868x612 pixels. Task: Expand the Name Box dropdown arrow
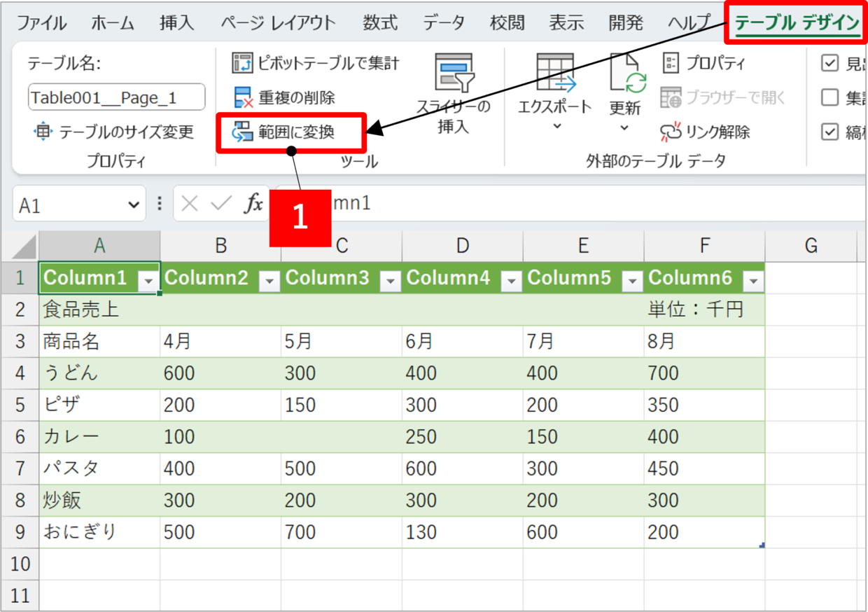[x=133, y=204]
